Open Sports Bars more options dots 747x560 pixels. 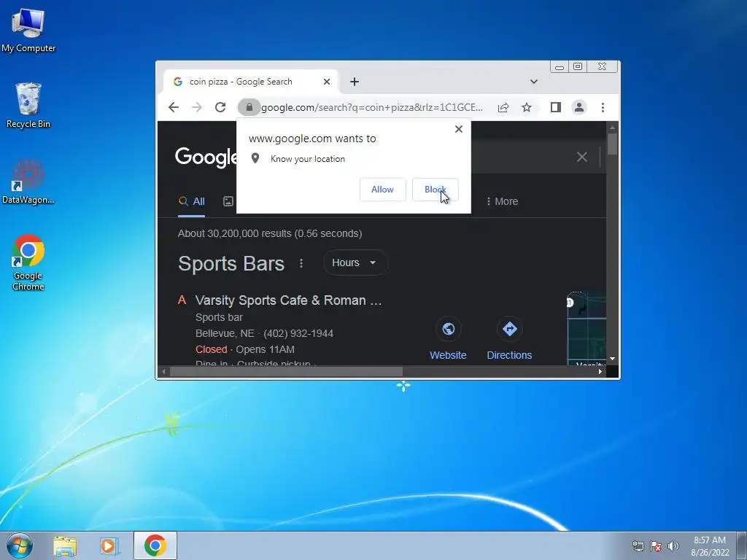[x=301, y=262]
